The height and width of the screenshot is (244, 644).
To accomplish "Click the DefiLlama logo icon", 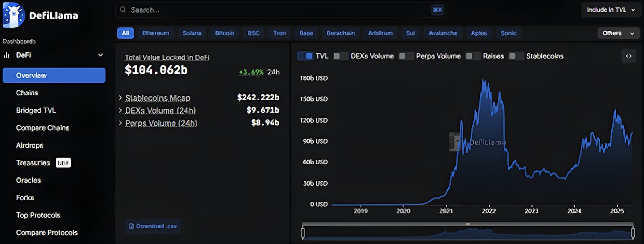I will pos(13,16).
